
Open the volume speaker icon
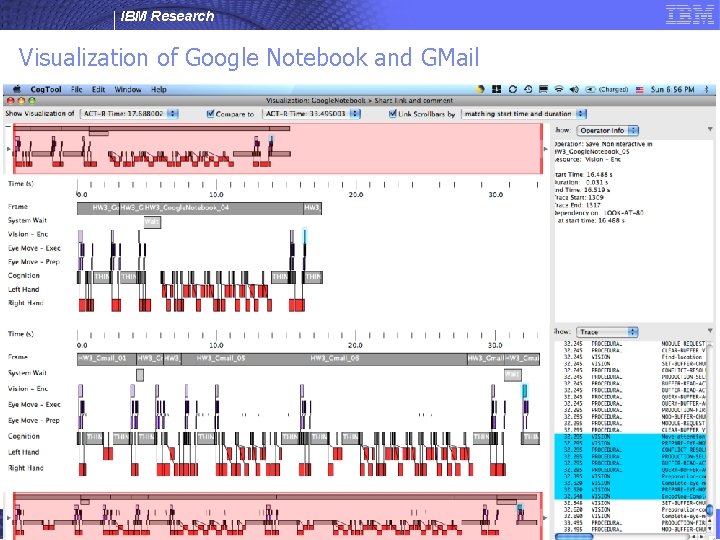(574, 90)
